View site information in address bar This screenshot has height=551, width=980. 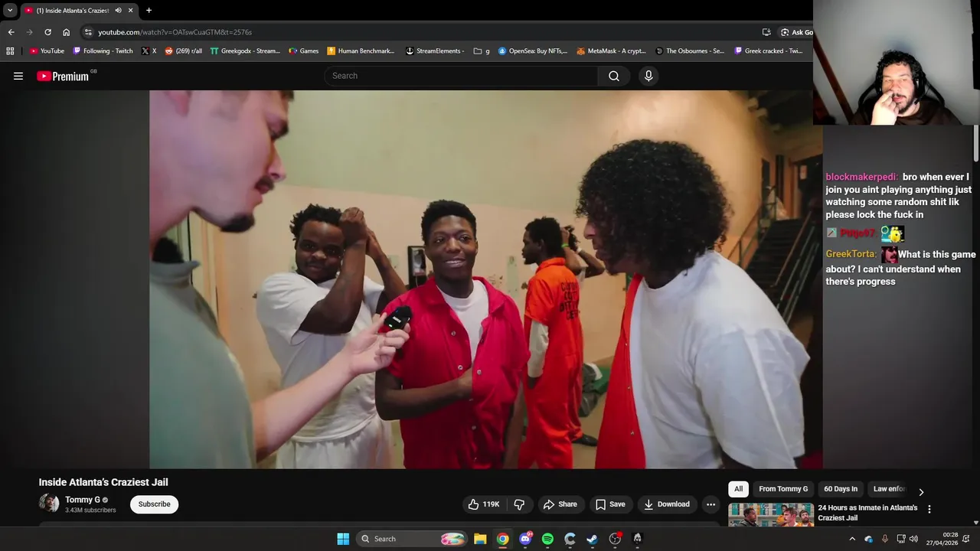(89, 32)
